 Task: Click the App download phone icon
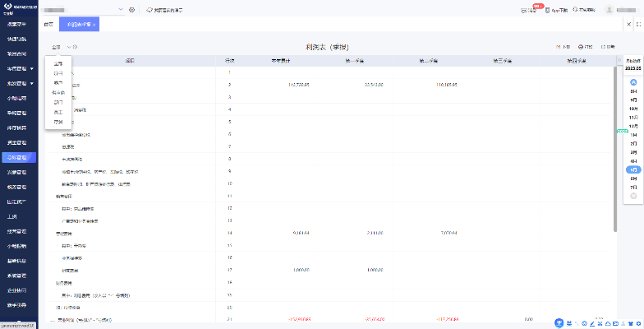pos(548,10)
